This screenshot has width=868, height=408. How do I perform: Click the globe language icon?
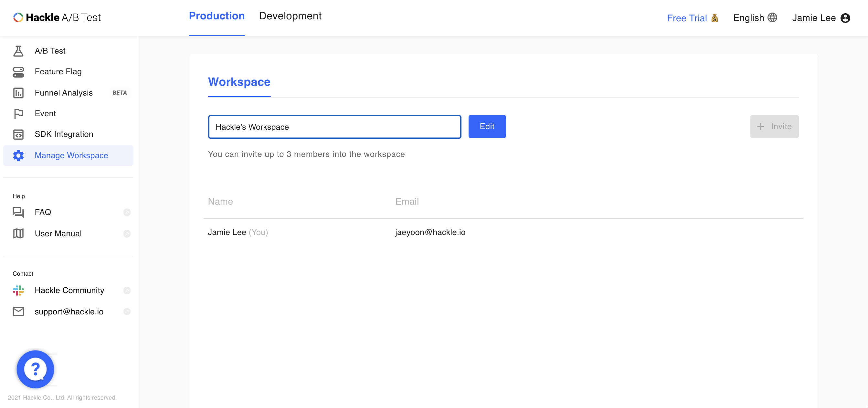772,17
